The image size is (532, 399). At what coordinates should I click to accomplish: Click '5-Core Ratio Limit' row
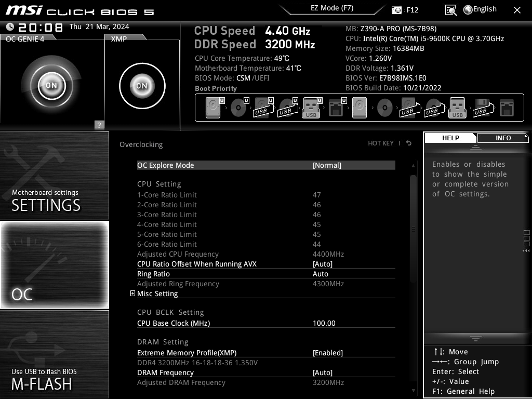tap(266, 234)
